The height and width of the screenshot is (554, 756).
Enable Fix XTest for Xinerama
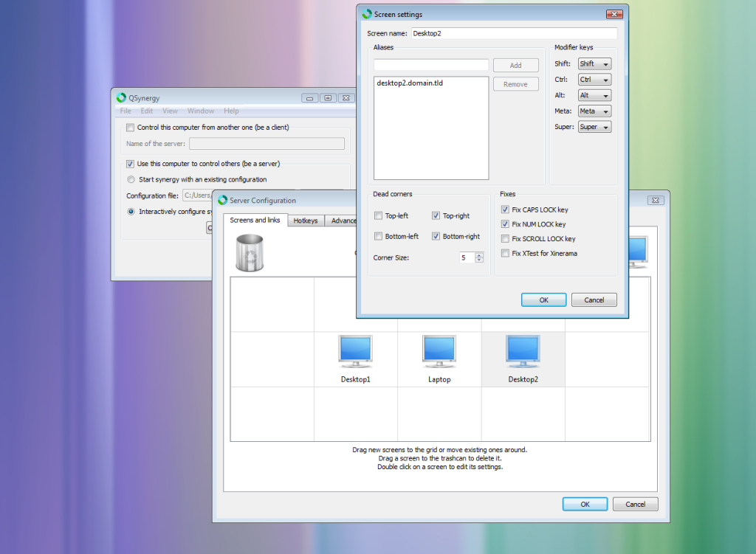click(x=505, y=253)
